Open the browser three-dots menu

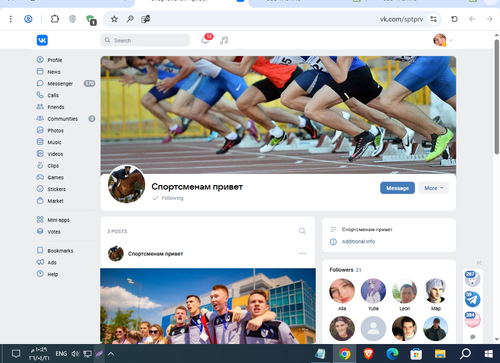(x=11, y=19)
